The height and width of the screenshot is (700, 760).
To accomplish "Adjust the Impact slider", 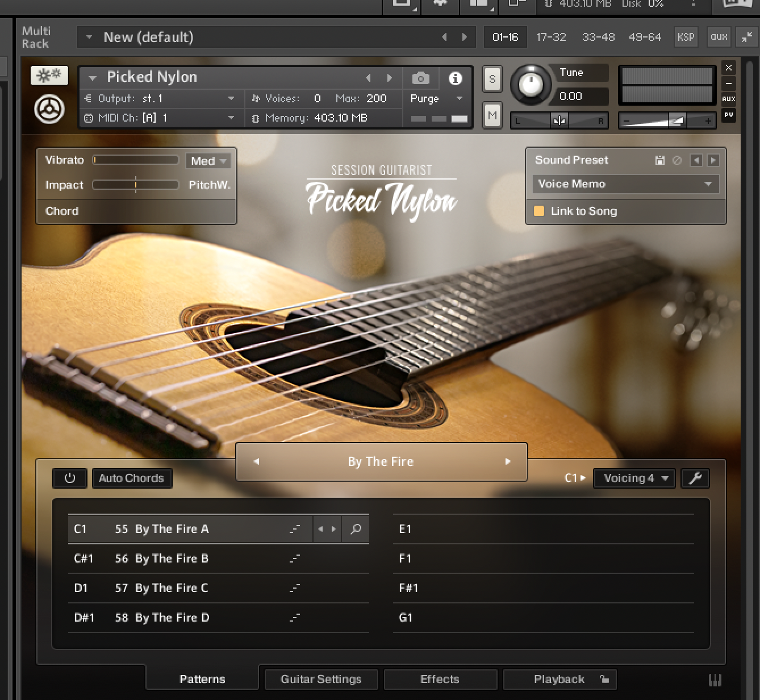I will 135,185.
